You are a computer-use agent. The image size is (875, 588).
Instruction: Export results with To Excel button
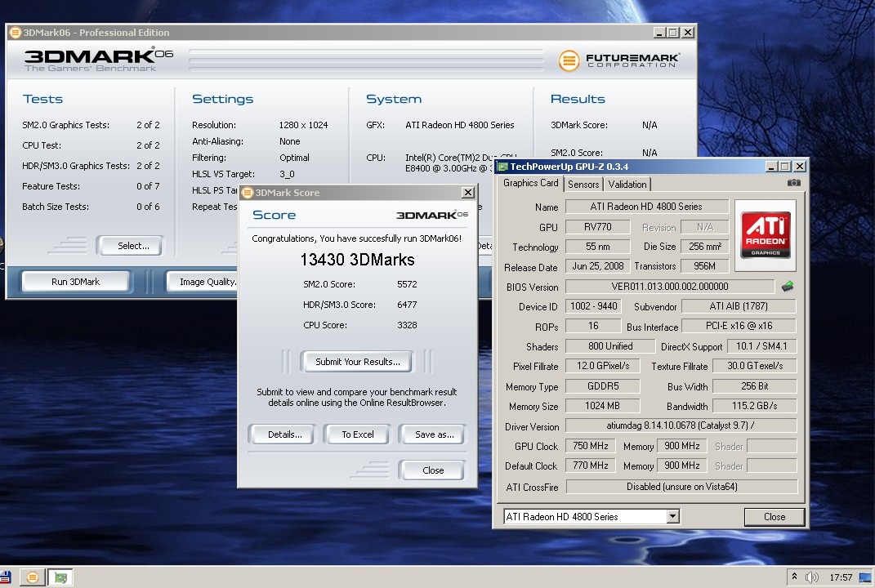click(x=358, y=434)
